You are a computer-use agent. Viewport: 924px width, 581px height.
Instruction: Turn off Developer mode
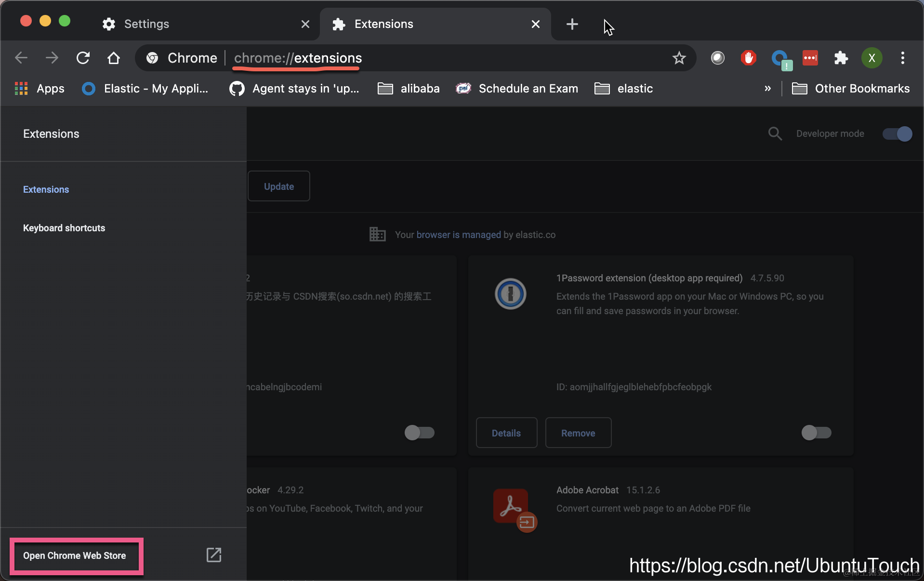tap(897, 133)
